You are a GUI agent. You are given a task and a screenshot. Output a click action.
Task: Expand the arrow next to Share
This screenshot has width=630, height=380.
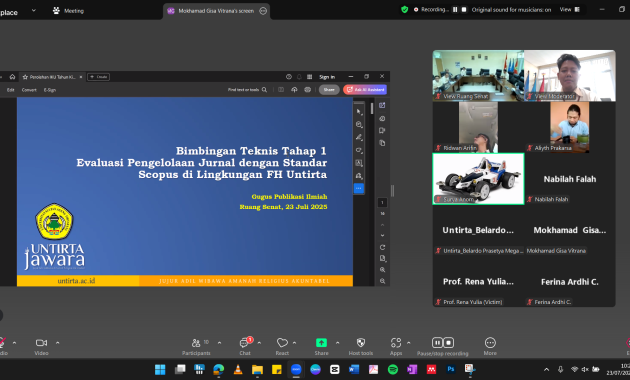point(338,343)
